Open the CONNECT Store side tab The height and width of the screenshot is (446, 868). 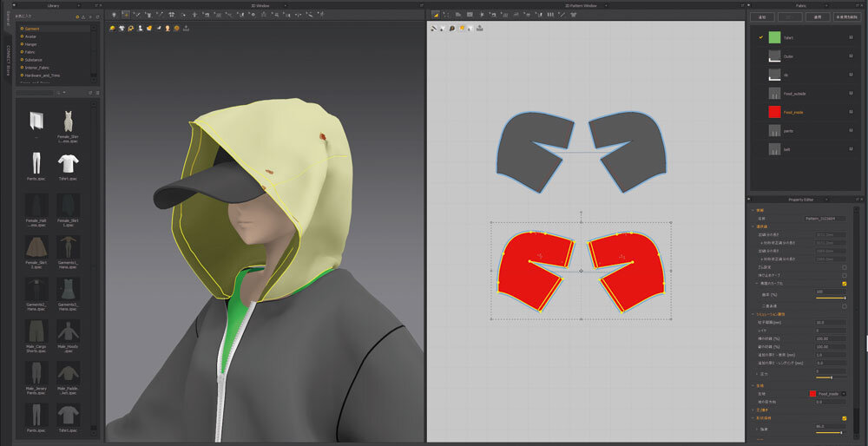(6, 59)
